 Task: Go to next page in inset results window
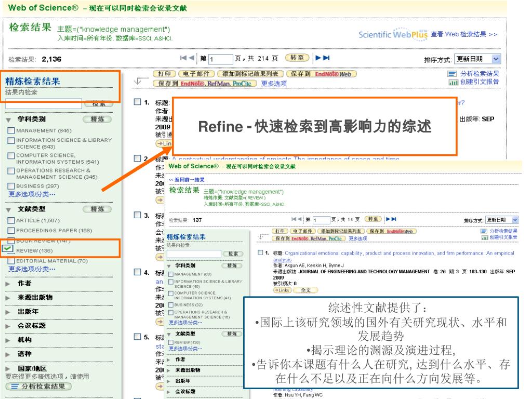click(388, 219)
